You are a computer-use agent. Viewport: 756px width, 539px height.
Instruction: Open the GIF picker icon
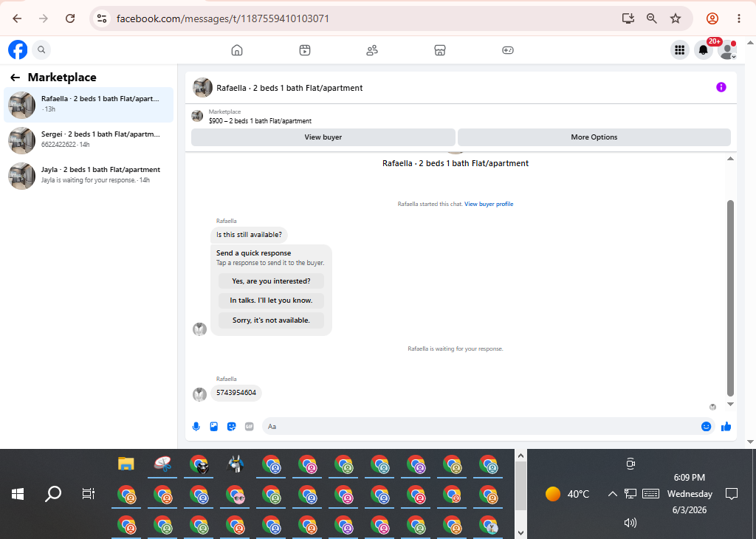(250, 427)
